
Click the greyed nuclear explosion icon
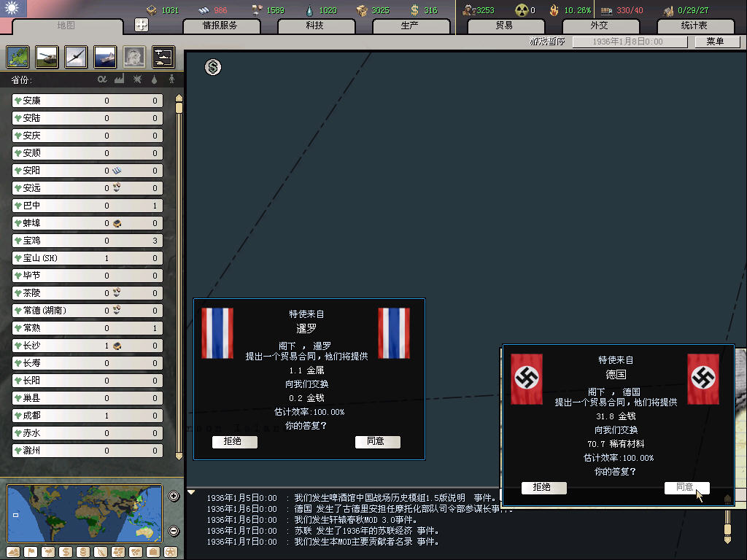(x=134, y=57)
